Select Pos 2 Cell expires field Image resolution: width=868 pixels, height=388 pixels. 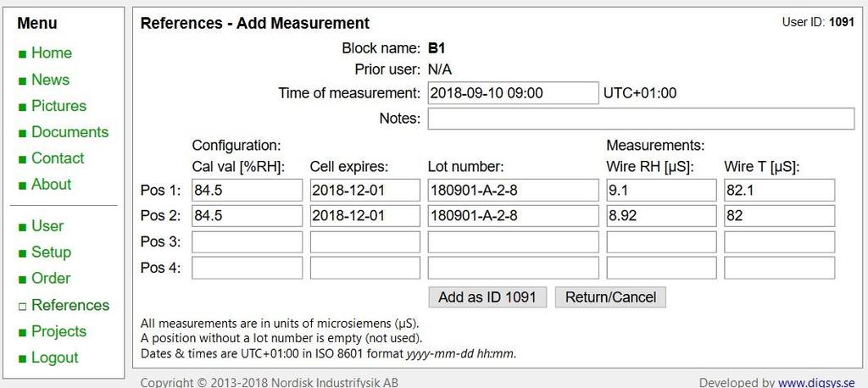(364, 216)
